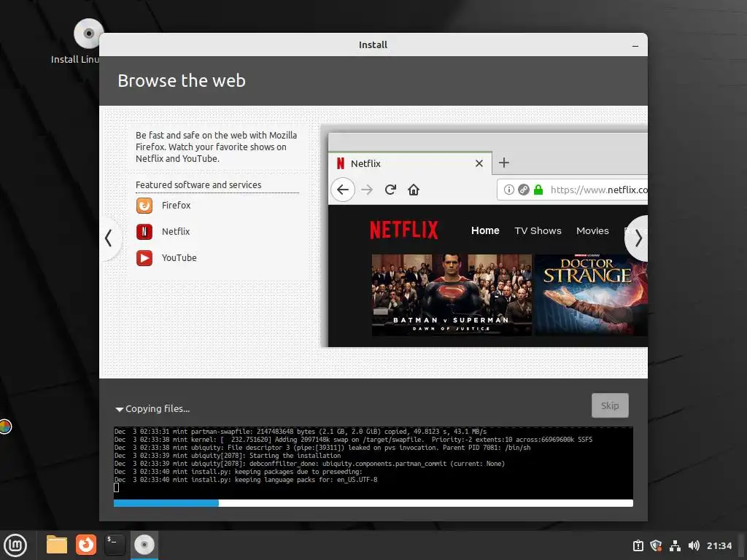Advance to the next slideshow slide
747x560 pixels.
638,238
